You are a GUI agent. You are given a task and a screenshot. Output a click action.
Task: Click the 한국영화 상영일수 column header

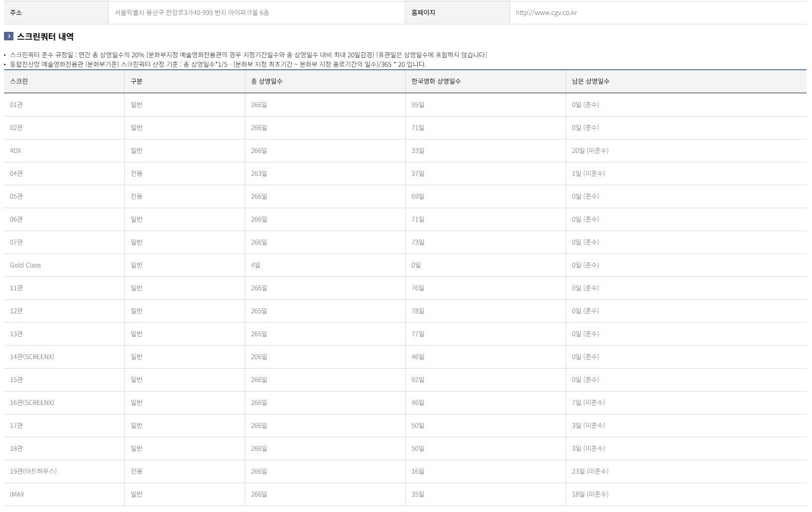[x=436, y=81]
